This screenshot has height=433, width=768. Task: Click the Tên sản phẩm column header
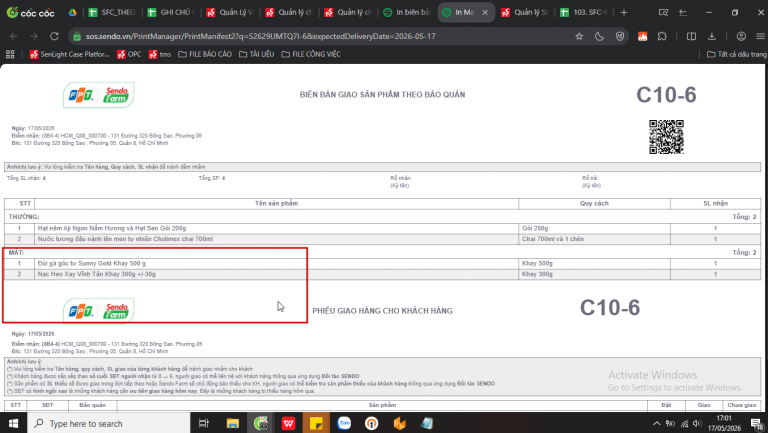point(276,203)
